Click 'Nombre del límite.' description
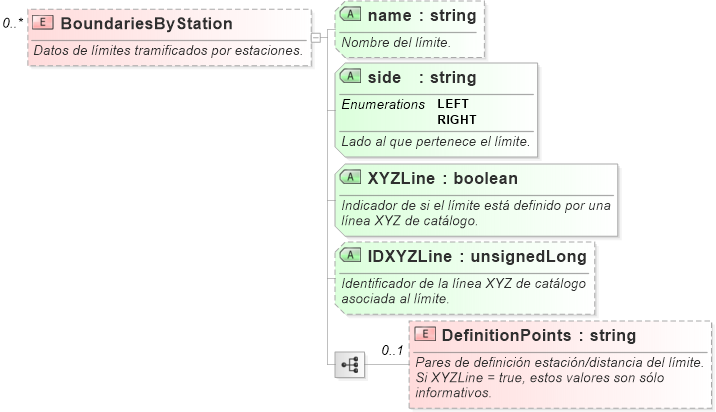 [396, 42]
